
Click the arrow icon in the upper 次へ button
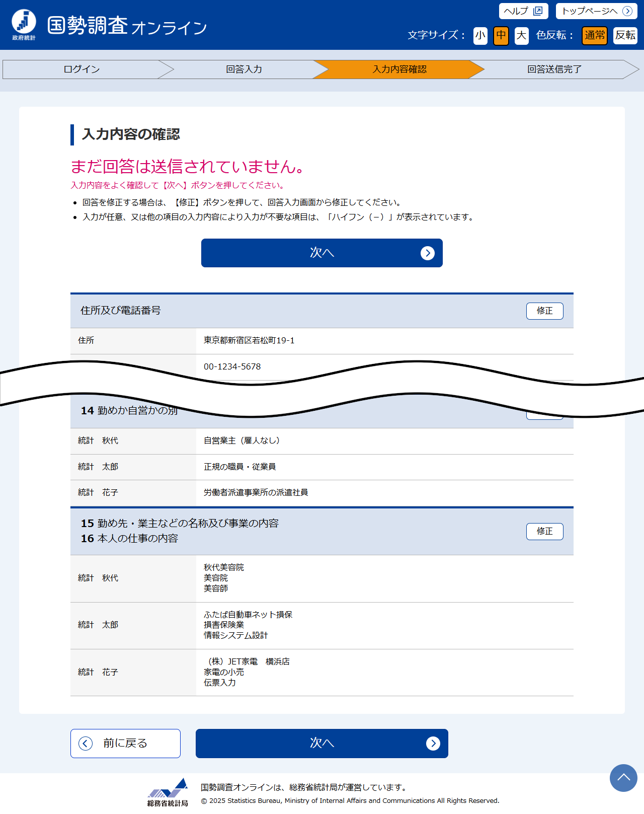tap(427, 253)
